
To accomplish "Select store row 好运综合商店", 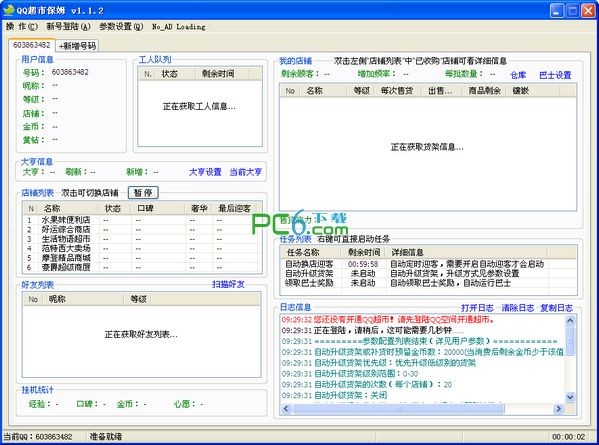I will 142,230.
